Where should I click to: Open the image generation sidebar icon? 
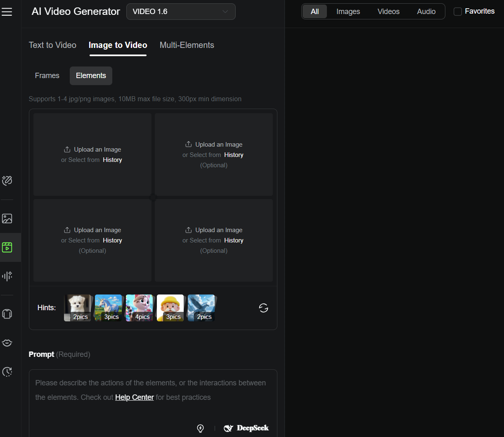7,218
